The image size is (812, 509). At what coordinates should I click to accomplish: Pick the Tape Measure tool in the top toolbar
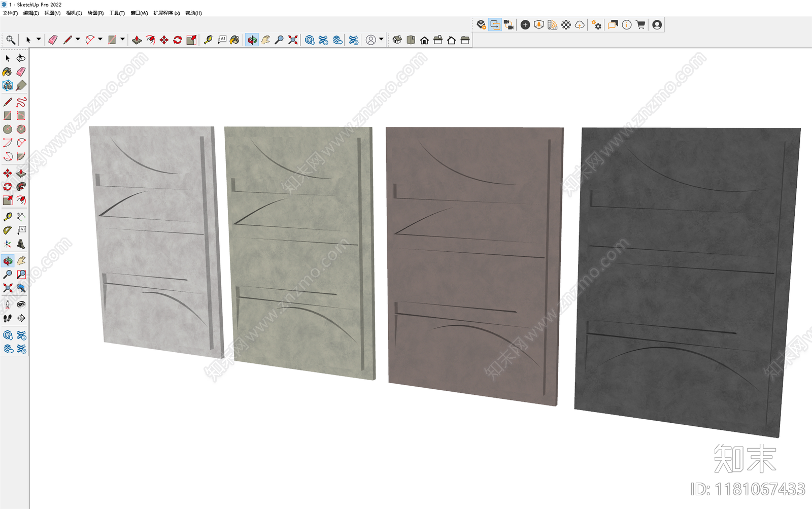click(x=208, y=40)
